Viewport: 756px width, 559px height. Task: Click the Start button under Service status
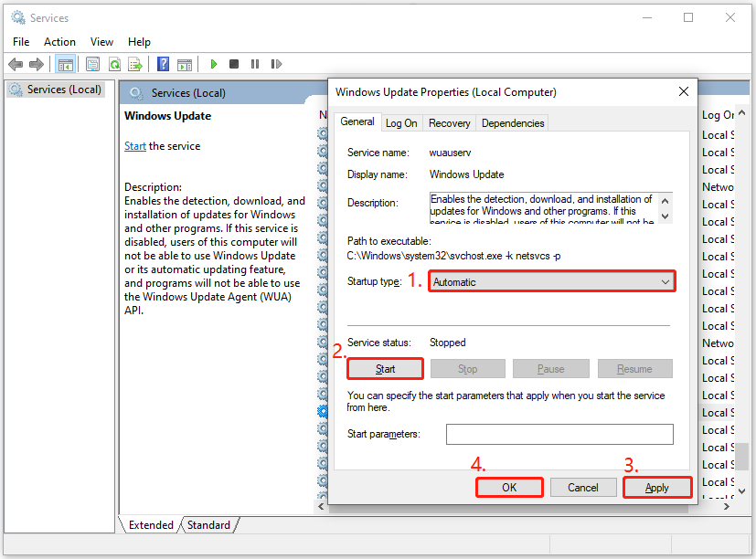pyautogui.click(x=385, y=369)
